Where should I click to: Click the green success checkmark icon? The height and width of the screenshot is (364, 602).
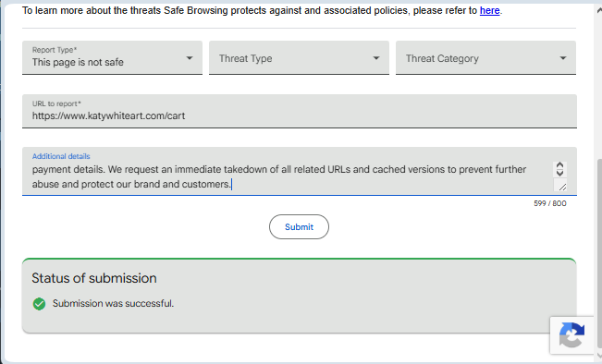tap(39, 304)
